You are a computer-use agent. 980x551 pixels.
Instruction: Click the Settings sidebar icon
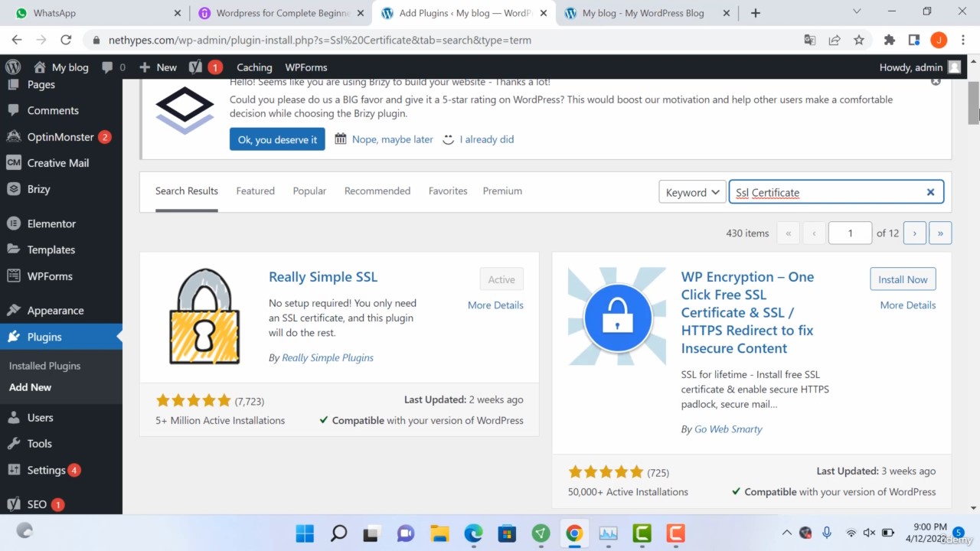coord(13,470)
